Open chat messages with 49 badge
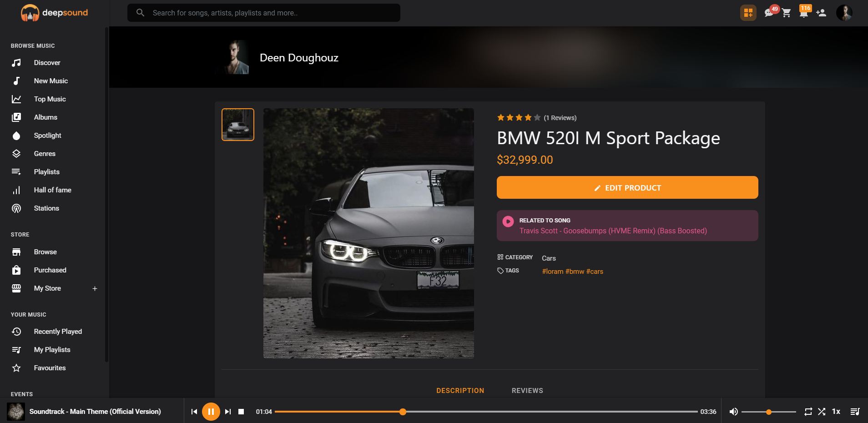This screenshot has height=423, width=868. click(x=769, y=13)
